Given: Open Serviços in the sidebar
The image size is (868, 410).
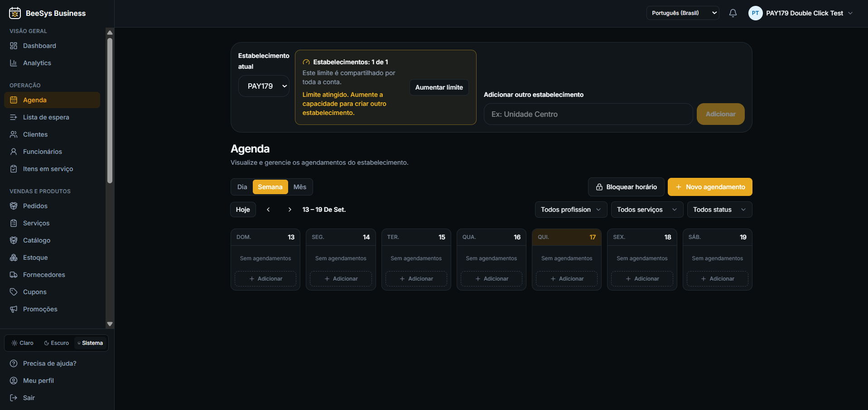Looking at the screenshot, I should point(52,223).
